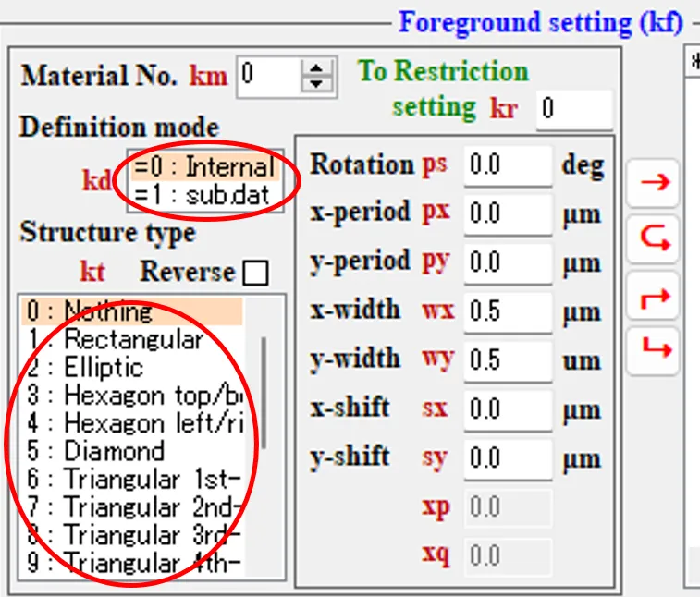Select '8 : Triangular 3rd-' structure type
Image resolution: width=700 pixels, height=597 pixels.
click(131, 534)
